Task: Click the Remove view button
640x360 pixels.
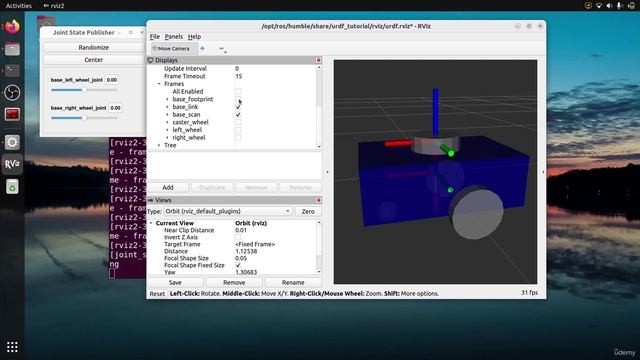Action: point(234,282)
